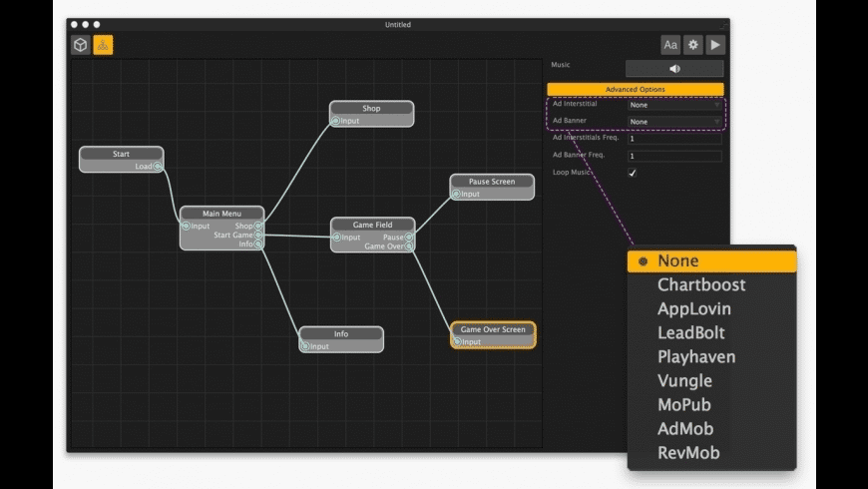868x489 pixels.
Task: Click the Start node Load output port
Action: (x=158, y=167)
